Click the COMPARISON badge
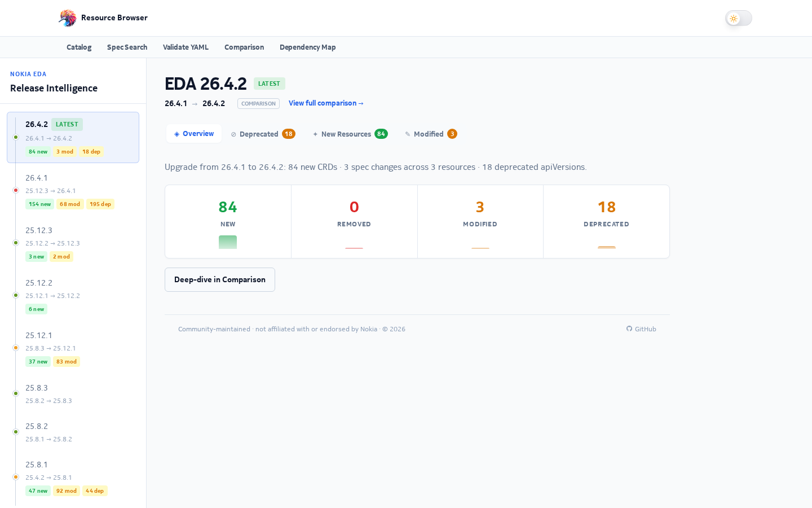Viewport: 812px width, 508px height. [258, 104]
